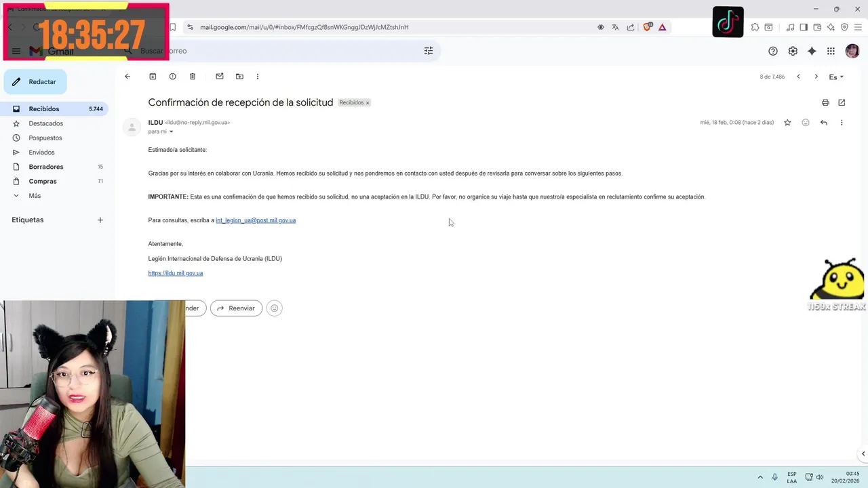Toggle browser sidebar panel
The height and width of the screenshot is (488, 868).
tap(804, 27)
